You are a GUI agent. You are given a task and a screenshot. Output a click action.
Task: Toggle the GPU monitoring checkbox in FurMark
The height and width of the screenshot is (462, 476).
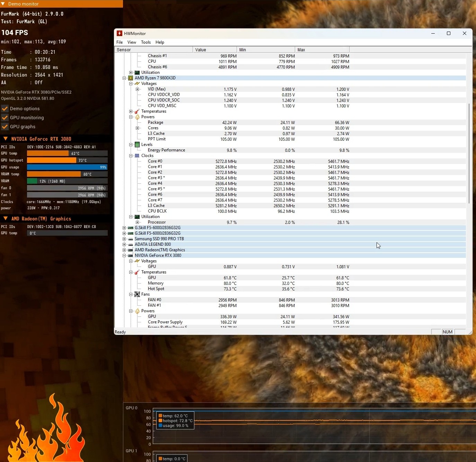coord(5,117)
